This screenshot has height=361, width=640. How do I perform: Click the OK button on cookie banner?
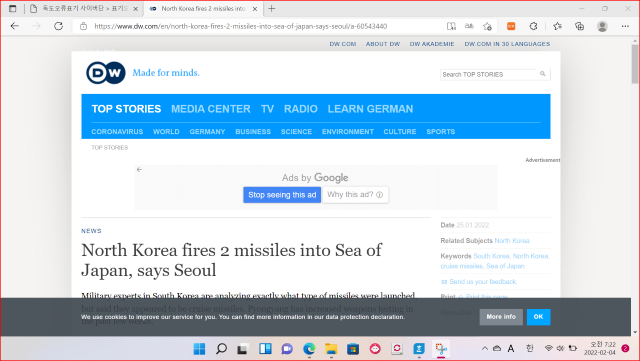point(538,317)
